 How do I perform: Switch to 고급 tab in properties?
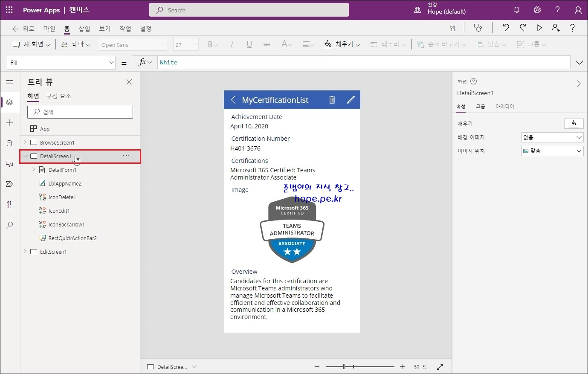tap(481, 106)
